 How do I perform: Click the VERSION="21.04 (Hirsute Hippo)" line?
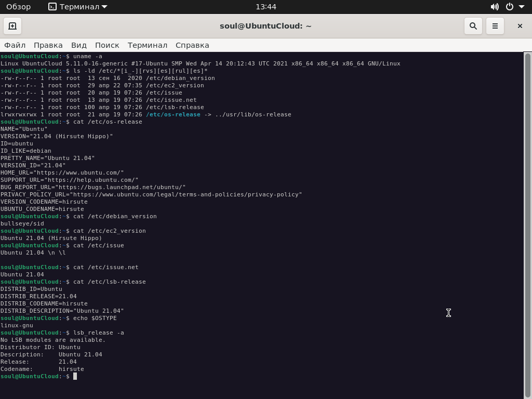[x=57, y=136]
